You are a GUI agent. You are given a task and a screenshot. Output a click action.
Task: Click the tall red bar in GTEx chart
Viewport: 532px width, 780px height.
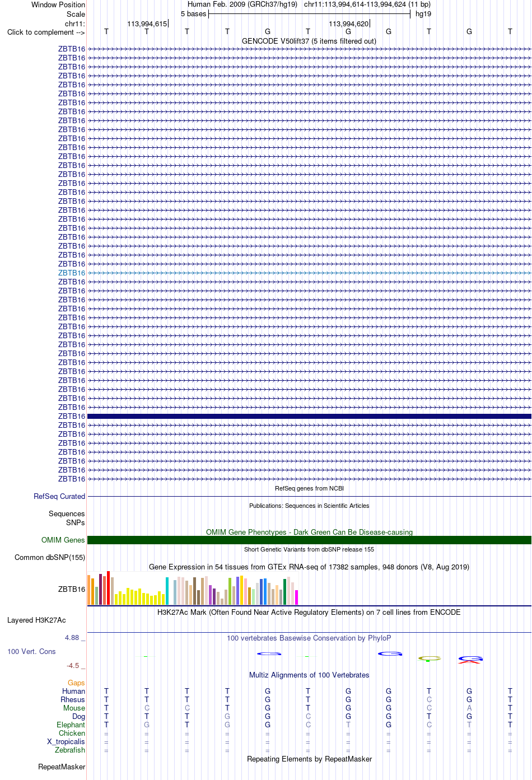(108, 588)
